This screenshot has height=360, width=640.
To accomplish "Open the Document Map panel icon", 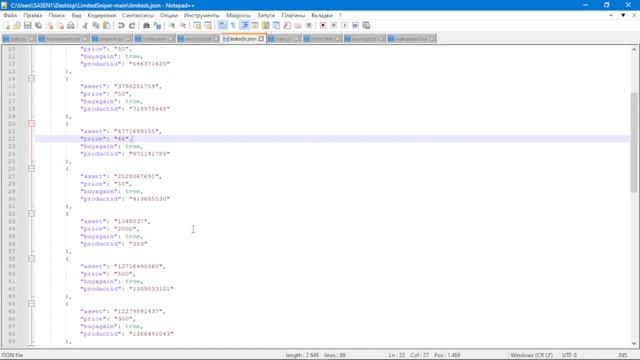I will [265, 25].
